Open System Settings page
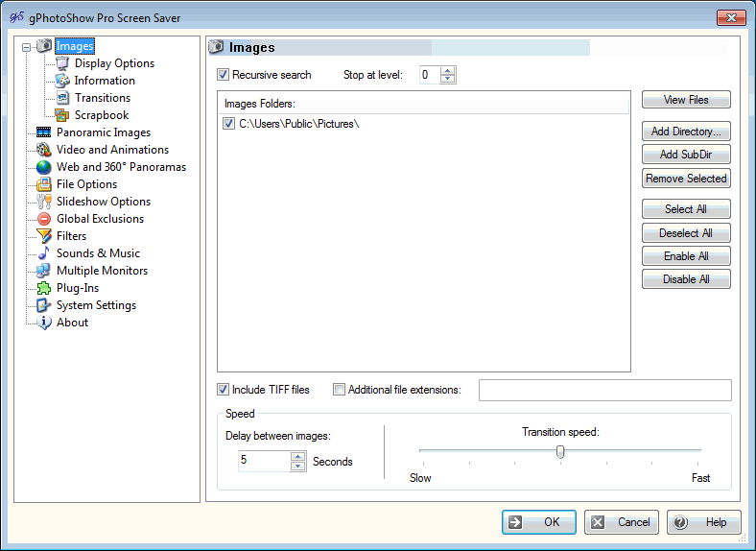The image size is (756, 551). tap(96, 305)
